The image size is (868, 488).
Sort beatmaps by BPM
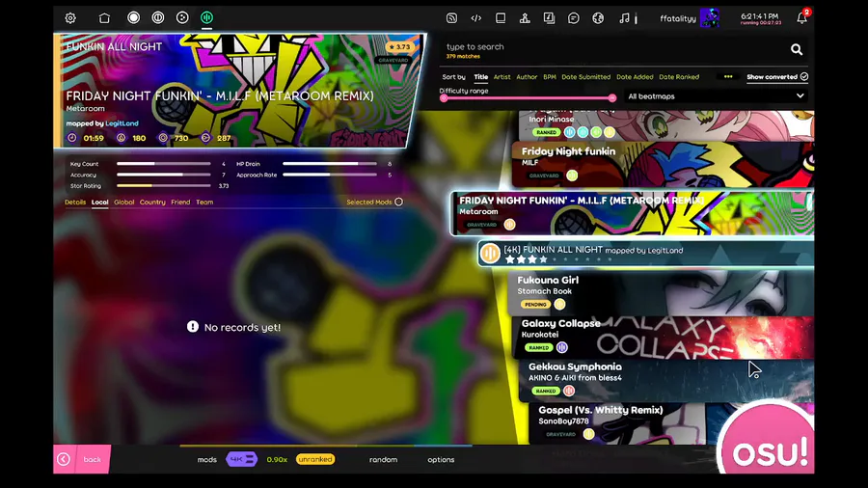coord(550,77)
